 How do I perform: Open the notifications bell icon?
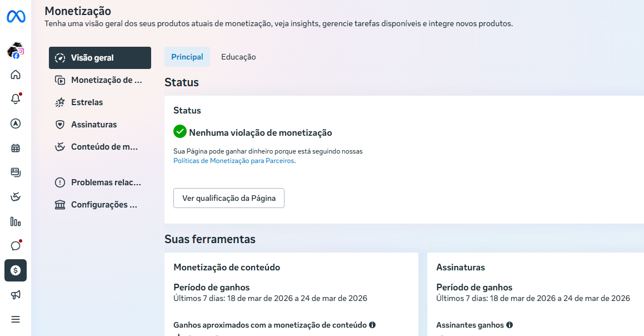(x=16, y=99)
